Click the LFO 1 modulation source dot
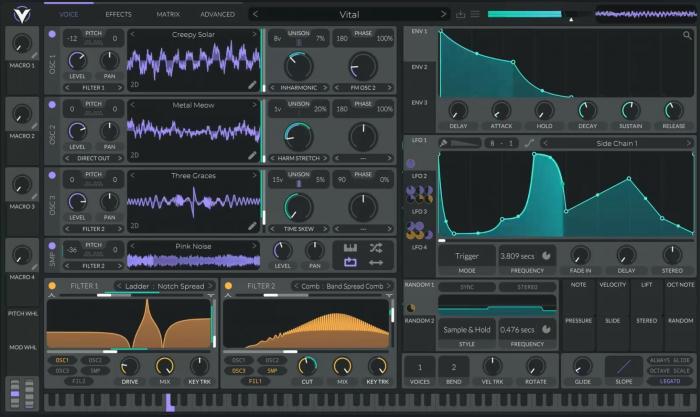Screen dimensions: 700x417 point(410,163)
